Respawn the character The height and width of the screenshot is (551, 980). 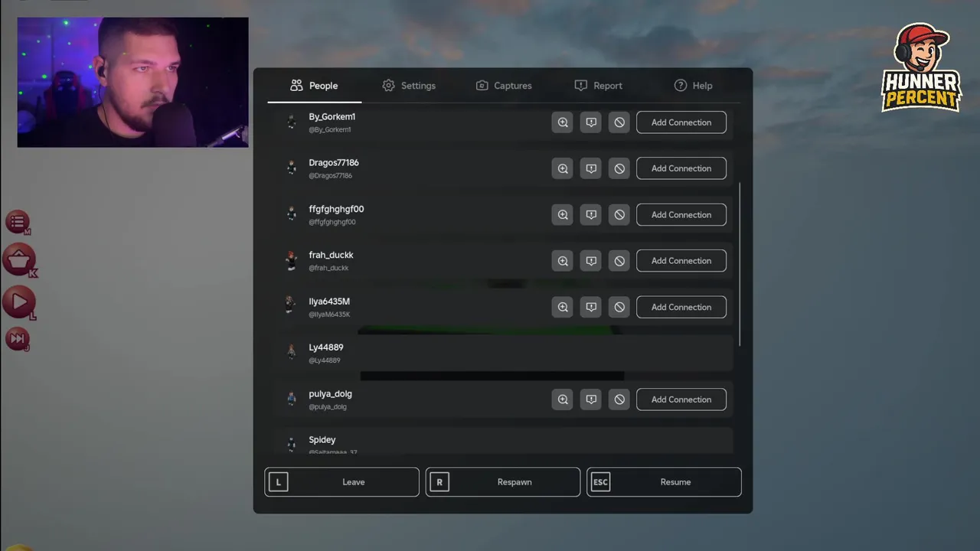tap(503, 482)
